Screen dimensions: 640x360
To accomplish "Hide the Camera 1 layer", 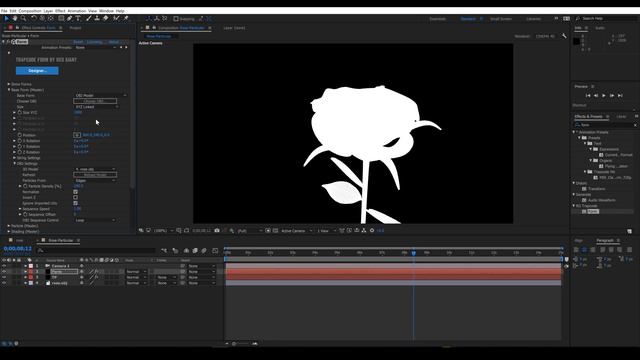I will pyautogui.click(x=4, y=266).
